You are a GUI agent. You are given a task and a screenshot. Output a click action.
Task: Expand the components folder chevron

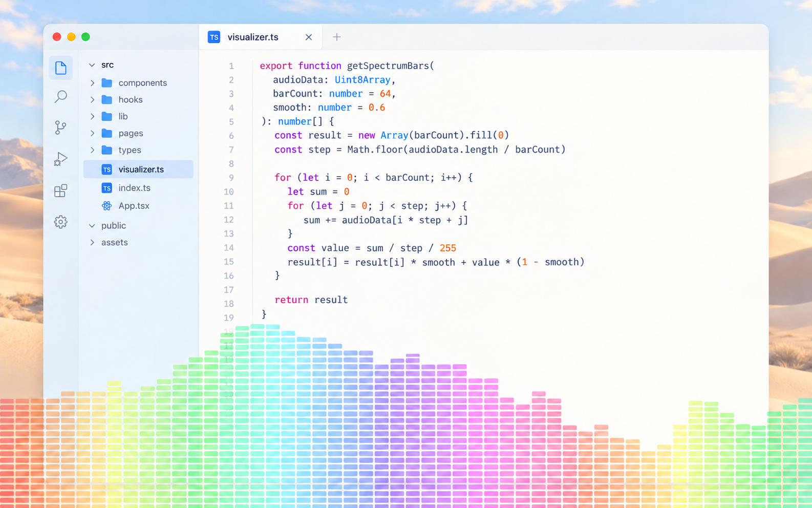point(92,83)
